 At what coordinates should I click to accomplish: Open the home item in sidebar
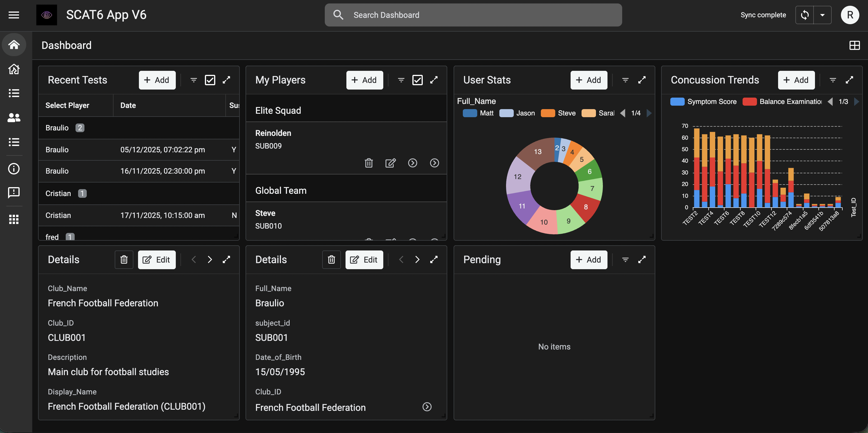(14, 44)
